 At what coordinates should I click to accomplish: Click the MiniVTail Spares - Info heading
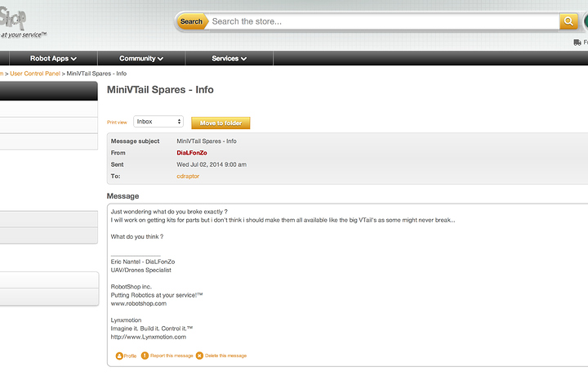point(160,90)
